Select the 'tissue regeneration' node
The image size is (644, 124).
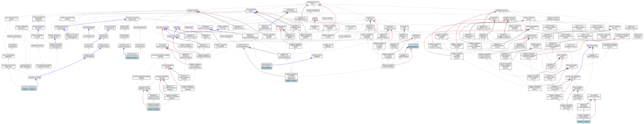pyautogui.click(x=226, y=36)
